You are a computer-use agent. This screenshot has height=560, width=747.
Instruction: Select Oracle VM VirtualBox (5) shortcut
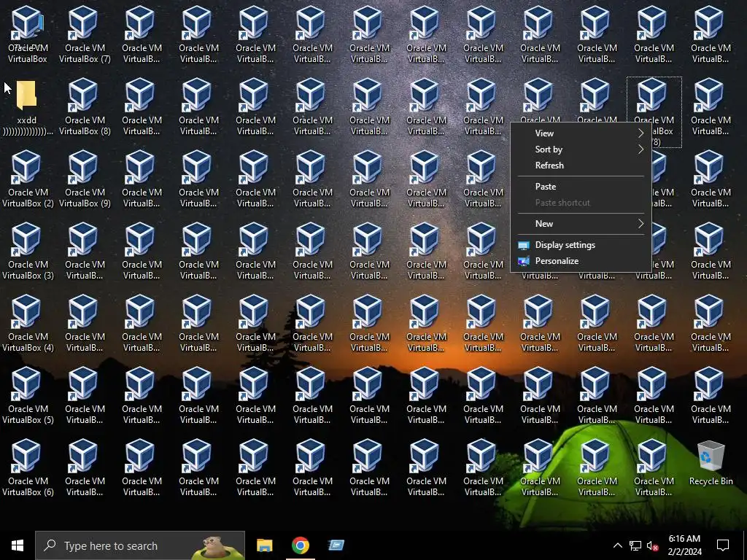[x=28, y=396]
